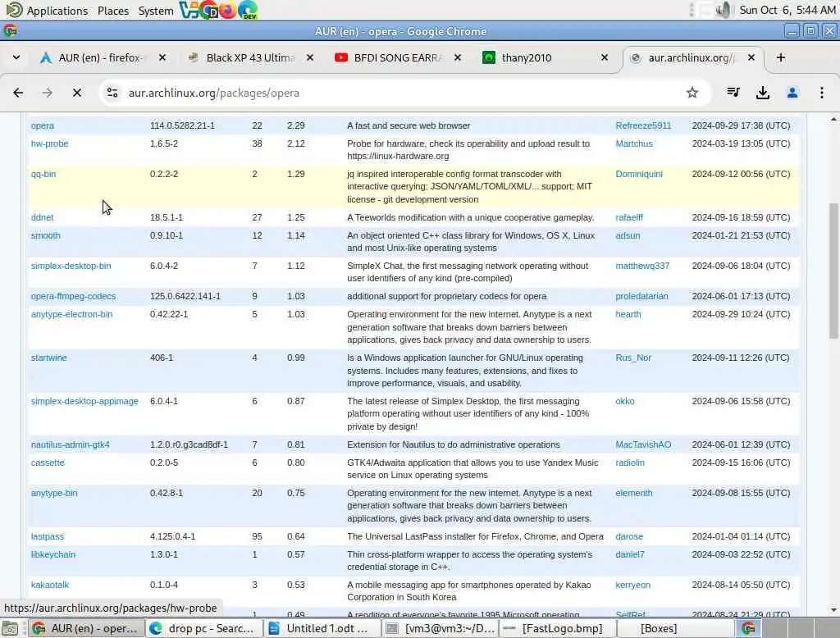Open the startwine package link
This screenshot has width=840, height=638.
[48, 358]
